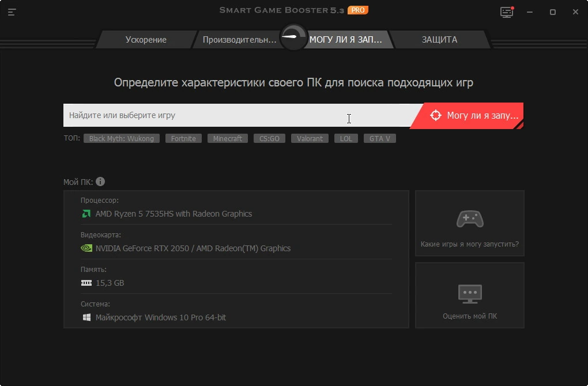Click the Память: label
588x386 pixels.
(x=93, y=269)
